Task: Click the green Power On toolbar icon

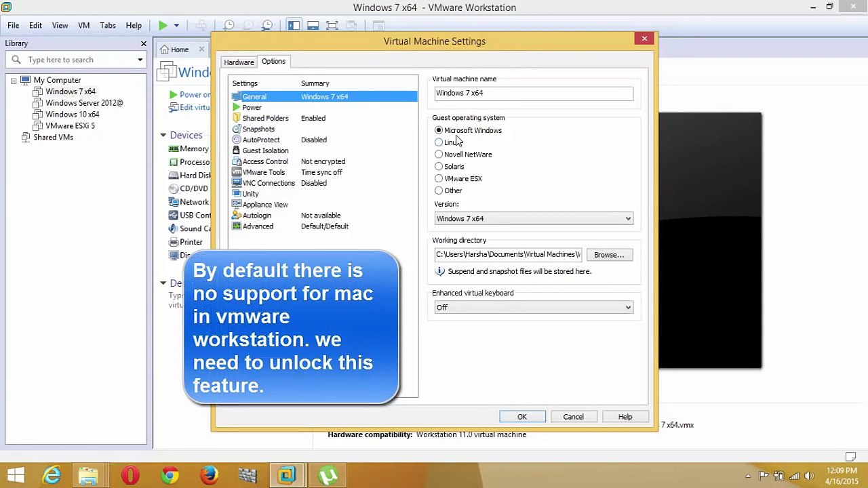Action: tap(163, 26)
